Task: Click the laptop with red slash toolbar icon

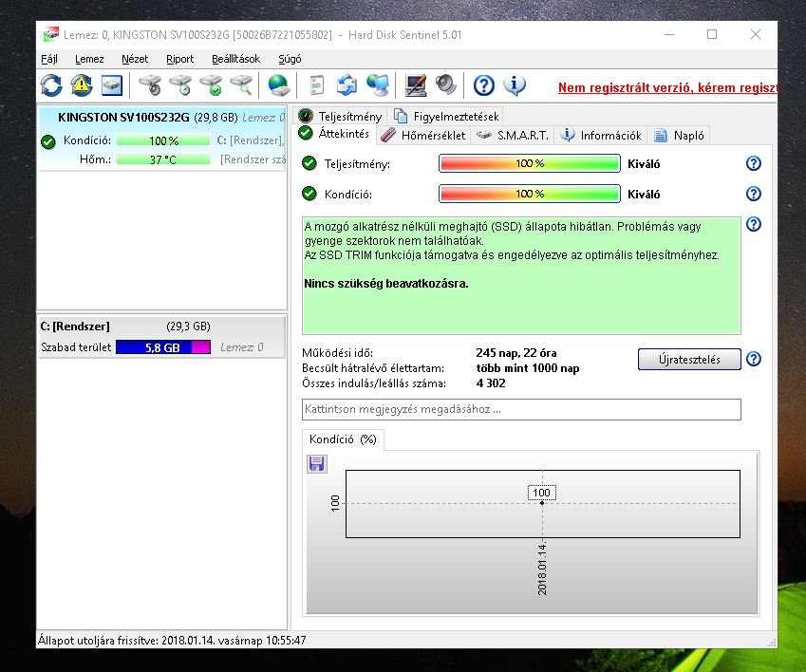Action: point(415,85)
